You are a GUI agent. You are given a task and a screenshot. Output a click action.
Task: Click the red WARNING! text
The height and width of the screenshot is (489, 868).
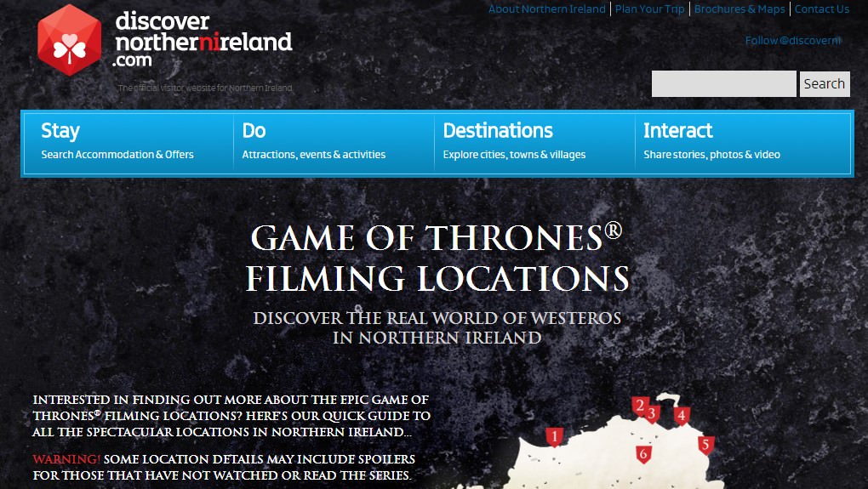coord(66,459)
